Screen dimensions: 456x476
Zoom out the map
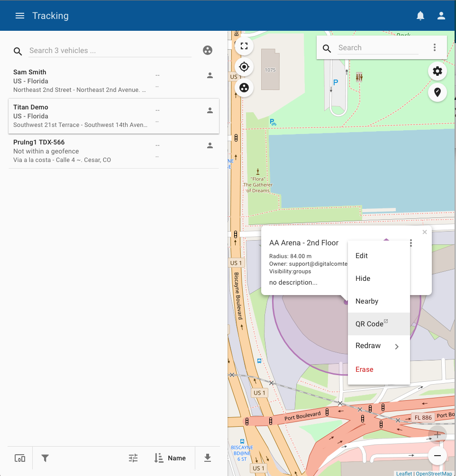click(x=437, y=456)
